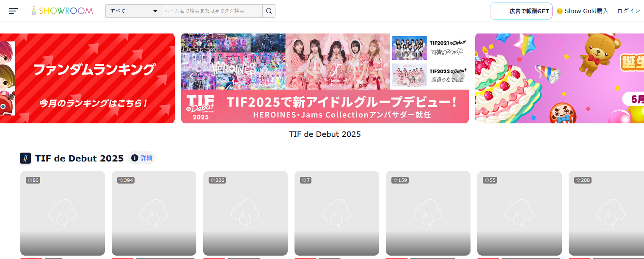The width and height of the screenshot is (644, 259).
Task: Click the magnifying glass search icon
Action: [x=269, y=11]
